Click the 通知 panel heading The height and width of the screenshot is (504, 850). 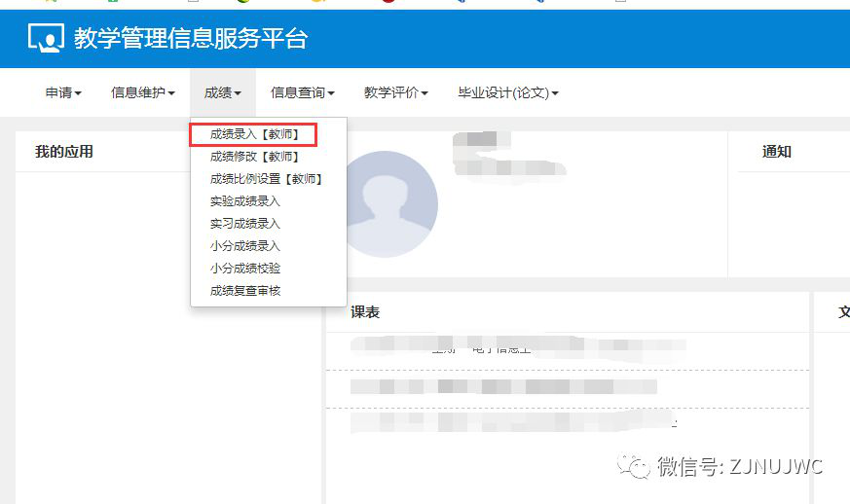pos(776,152)
